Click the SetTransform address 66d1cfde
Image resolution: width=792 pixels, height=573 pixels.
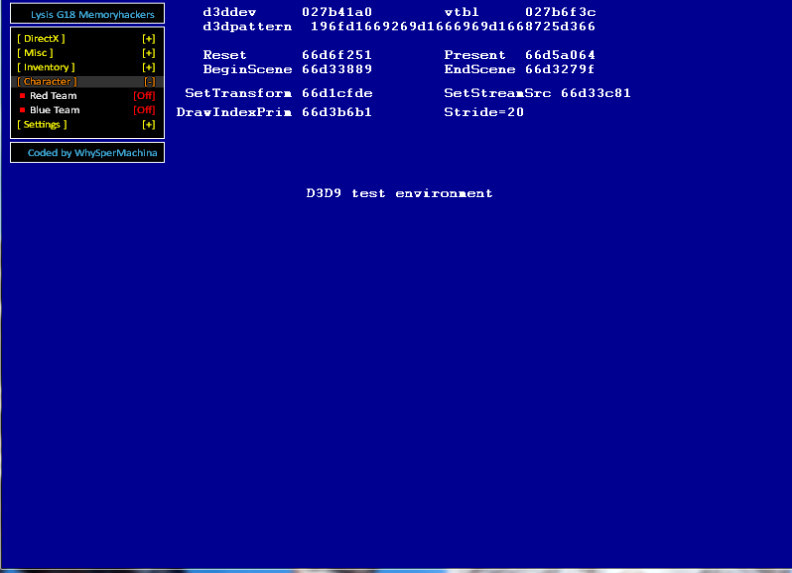tap(337, 93)
